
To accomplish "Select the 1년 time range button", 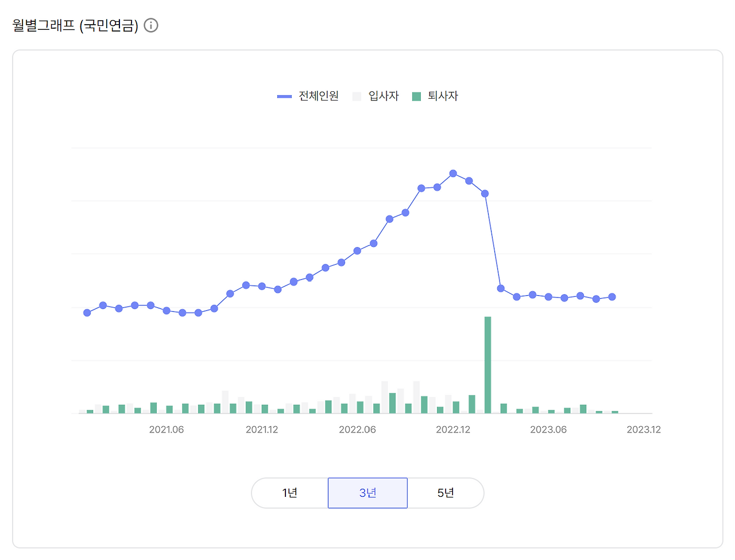I will tap(289, 492).
